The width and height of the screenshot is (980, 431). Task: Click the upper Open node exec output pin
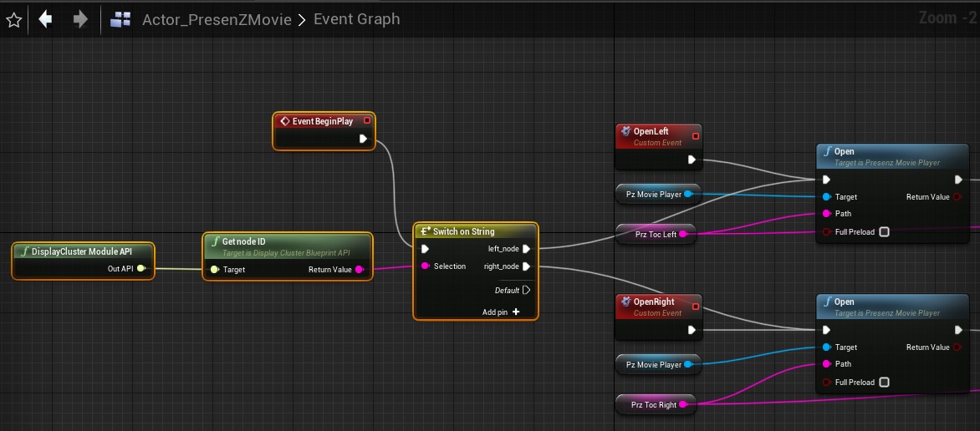[959, 180]
